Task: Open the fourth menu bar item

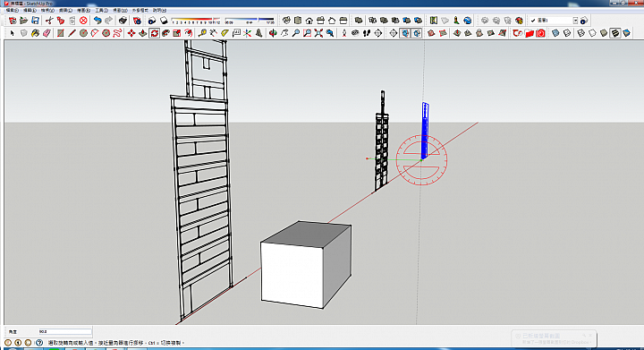Action: coord(65,10)
